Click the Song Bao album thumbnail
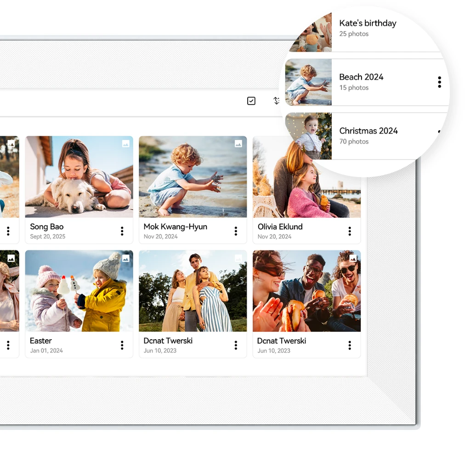Screen dimensions: 476x456 (79, 177)
